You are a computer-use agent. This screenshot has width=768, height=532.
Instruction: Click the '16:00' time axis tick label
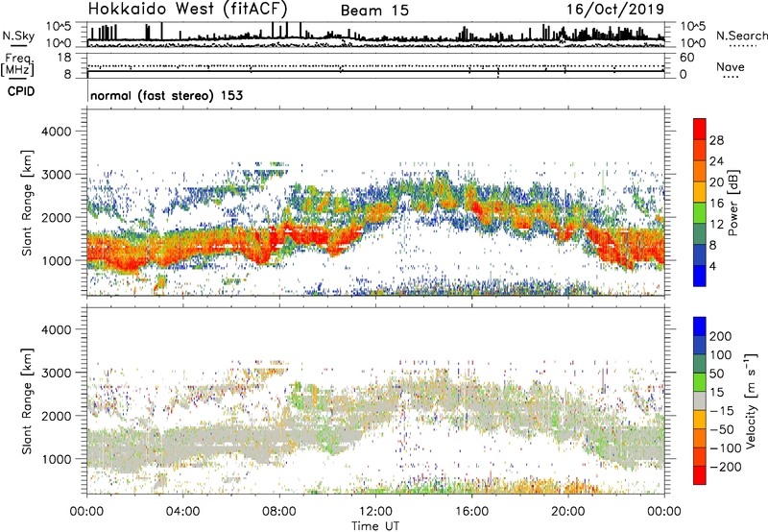(471, 512)
